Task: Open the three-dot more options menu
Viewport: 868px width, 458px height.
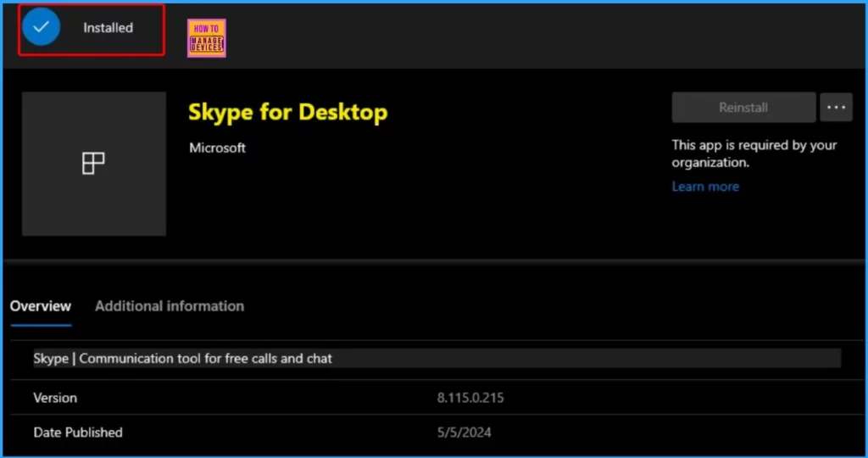Action: [836, 108]
